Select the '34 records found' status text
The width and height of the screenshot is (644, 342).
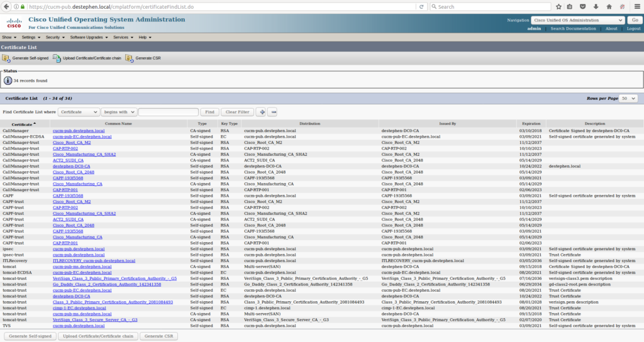coord(30,81)
